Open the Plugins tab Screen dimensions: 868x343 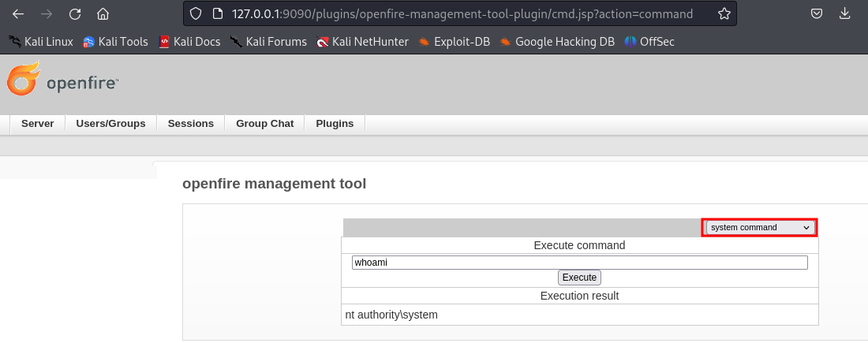pos(335,124)
